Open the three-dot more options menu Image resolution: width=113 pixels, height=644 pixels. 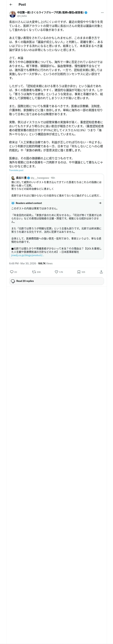click(102, 13)
